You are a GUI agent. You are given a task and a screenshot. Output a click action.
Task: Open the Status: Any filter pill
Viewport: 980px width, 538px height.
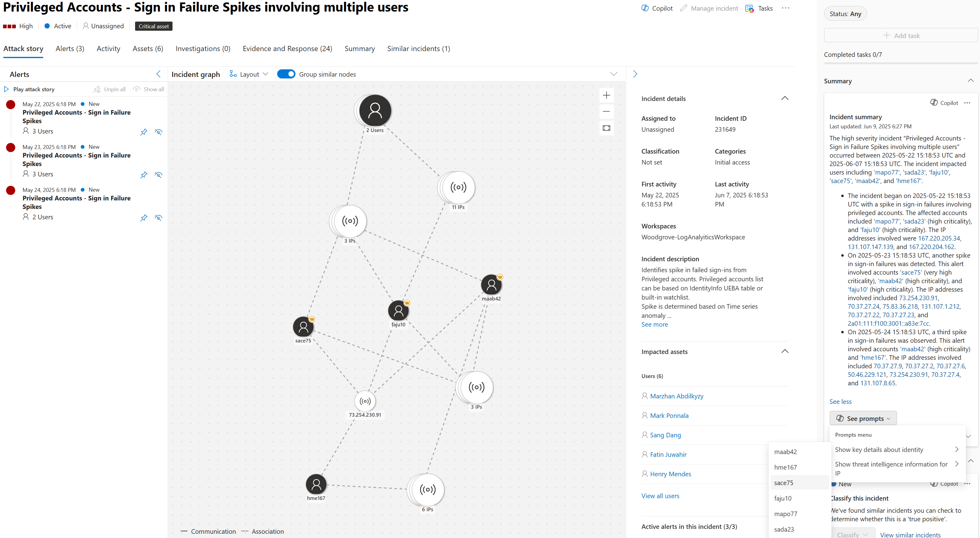coord(845,14)
